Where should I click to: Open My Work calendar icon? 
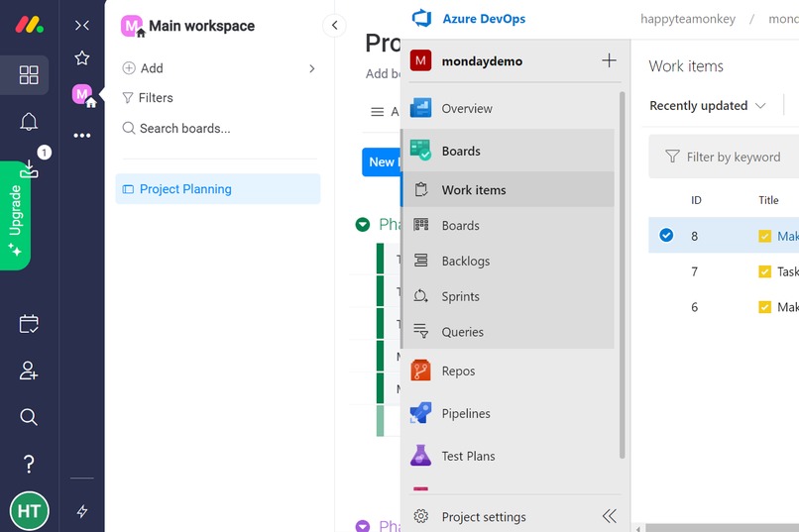(29, 324)
